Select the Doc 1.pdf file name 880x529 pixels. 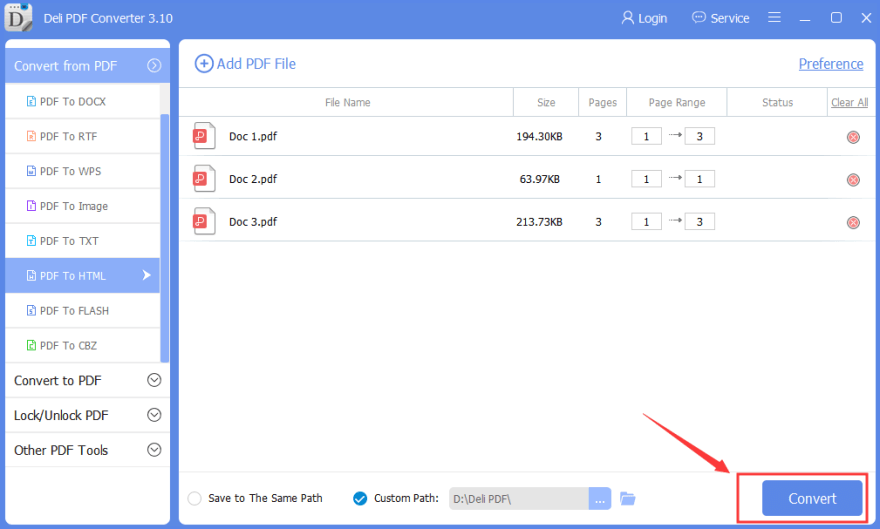coord(253,136)
